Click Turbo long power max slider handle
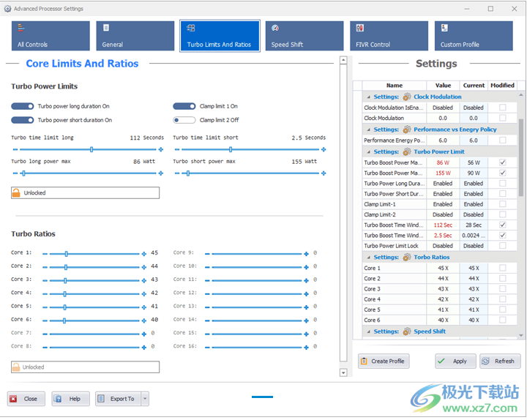 (x=23, y=173)
